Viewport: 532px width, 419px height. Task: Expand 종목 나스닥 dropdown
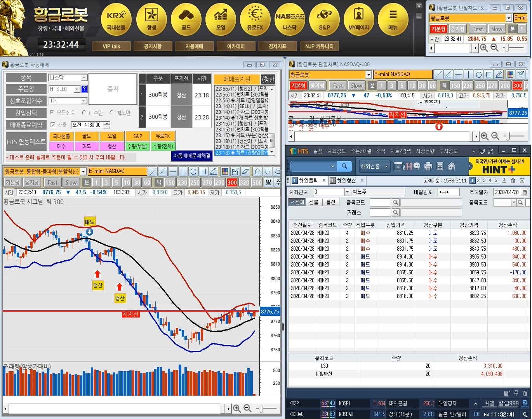[x=84, y=78]
